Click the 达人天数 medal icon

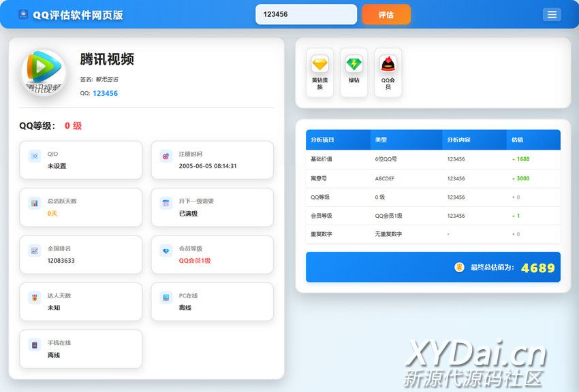[x=35, y=297]
